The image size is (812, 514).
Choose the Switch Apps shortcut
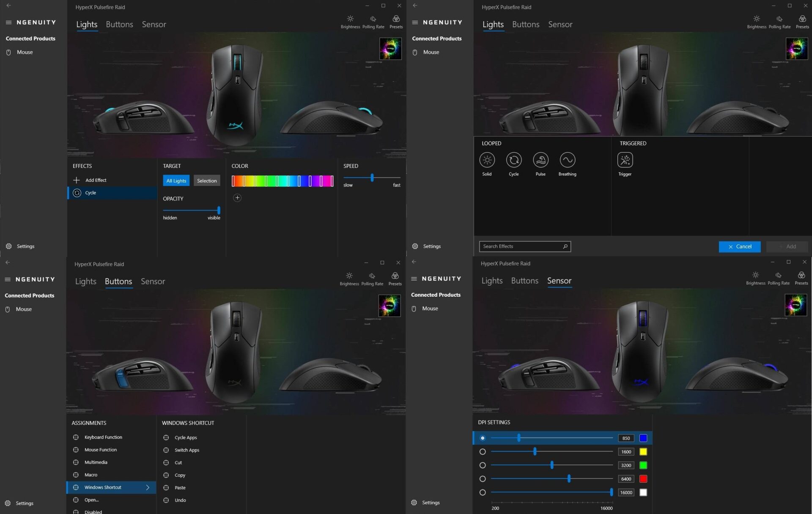pos(187,450)
